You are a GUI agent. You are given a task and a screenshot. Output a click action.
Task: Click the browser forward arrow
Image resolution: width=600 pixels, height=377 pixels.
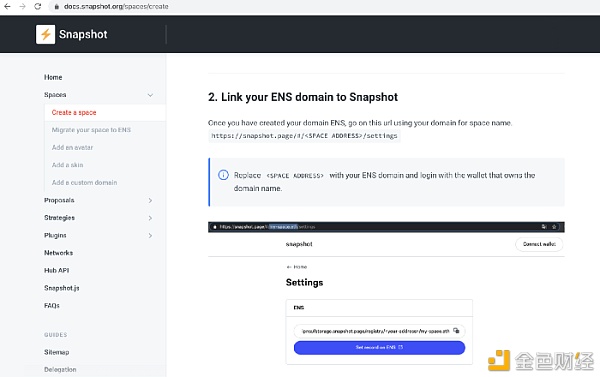point(23,7)
